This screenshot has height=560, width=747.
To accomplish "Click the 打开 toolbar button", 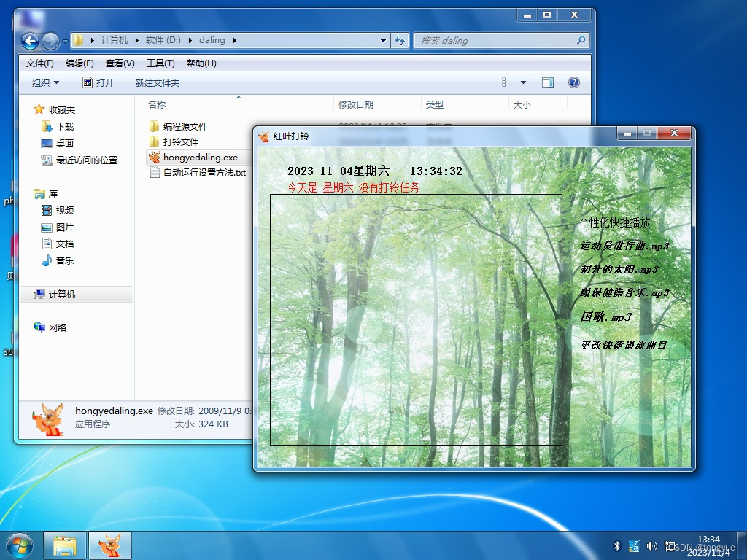I will [98, 83].
